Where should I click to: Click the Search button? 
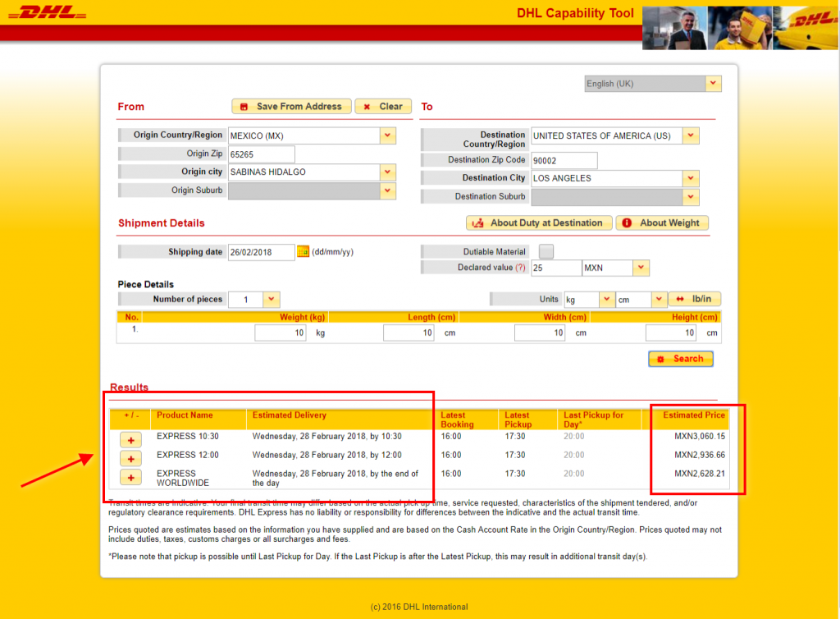tap(680, 359)
